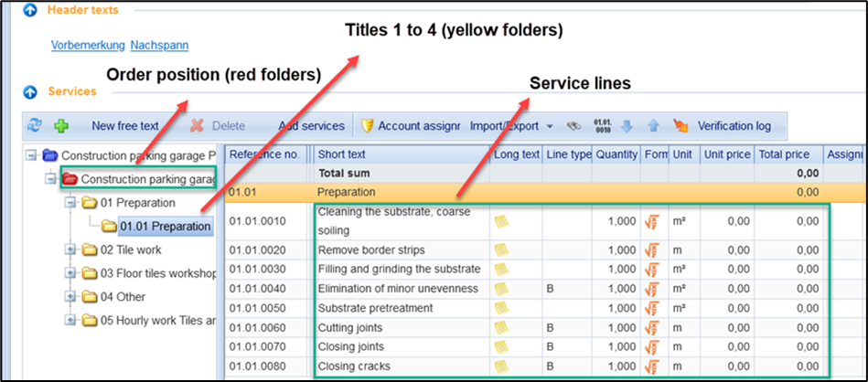Collapse the Header texts section
Viewport: 868px width, 382px height.
(x=30, y=10)
